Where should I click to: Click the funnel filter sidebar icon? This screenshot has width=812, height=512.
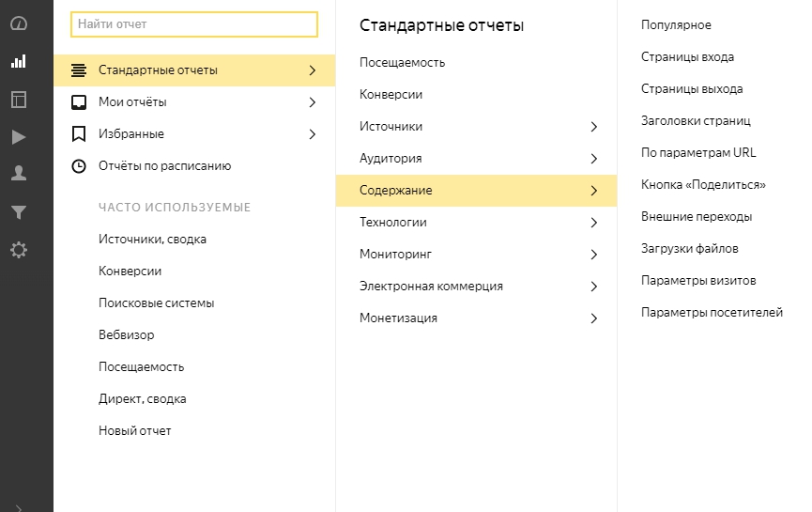tap(19, 212)
